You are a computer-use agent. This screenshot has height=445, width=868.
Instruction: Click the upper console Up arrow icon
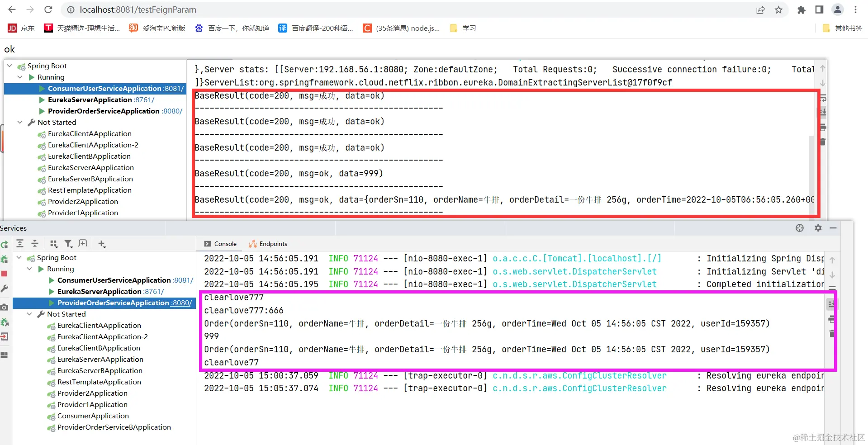pyautogui.click(x=823, y=69)
